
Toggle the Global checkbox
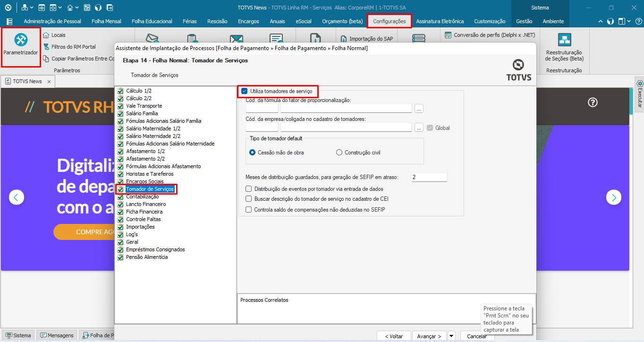(430, 128)
